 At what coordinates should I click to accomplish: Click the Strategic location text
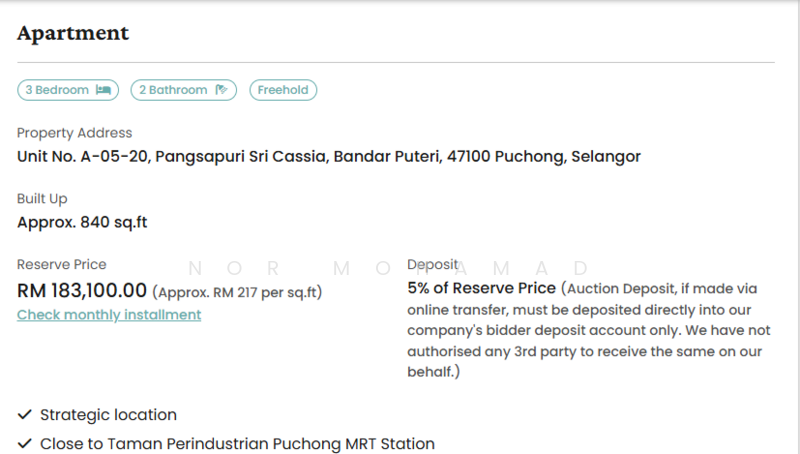click(x=108, y=415)
